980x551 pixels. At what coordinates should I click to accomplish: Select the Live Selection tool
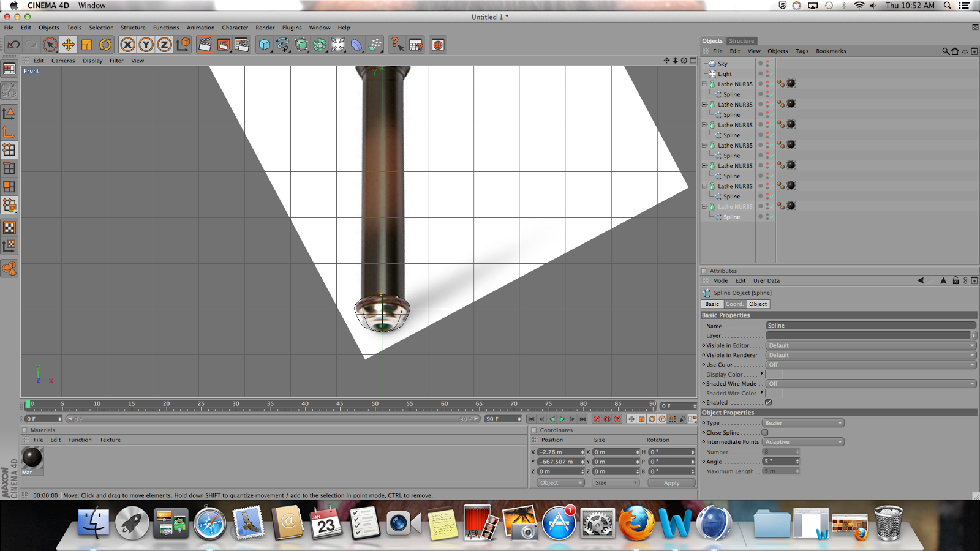[x=50, y=45]
